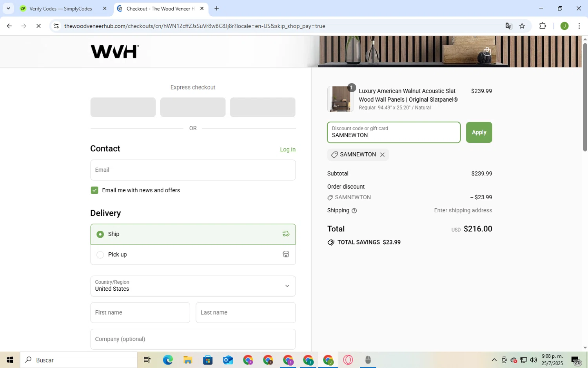Open Outlook from the taskbar

pyautogui.click(x=228, y=360)
